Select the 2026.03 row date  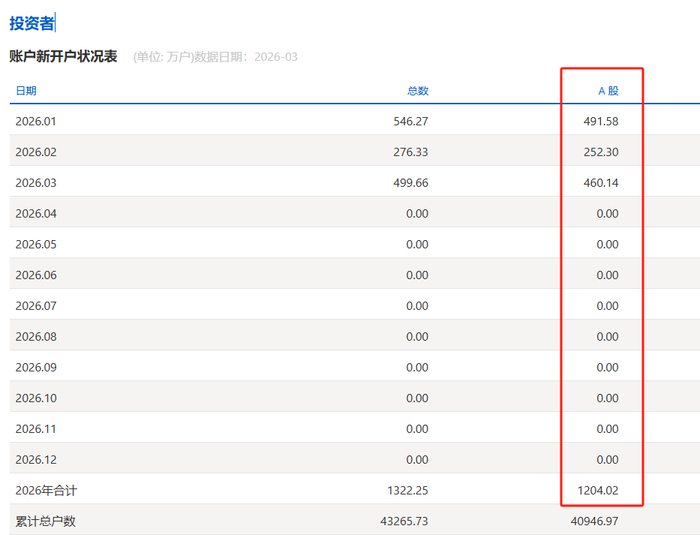coord(36,183)
